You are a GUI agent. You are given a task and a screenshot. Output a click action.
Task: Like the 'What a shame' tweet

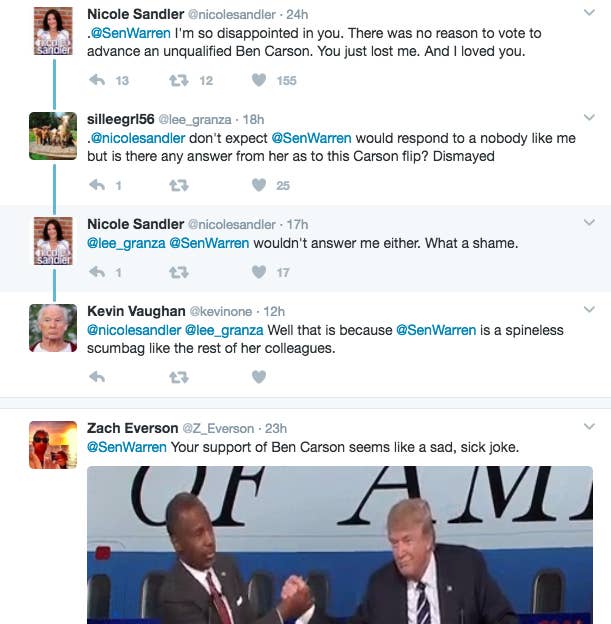pyautogui.click(x=259, y=272)
